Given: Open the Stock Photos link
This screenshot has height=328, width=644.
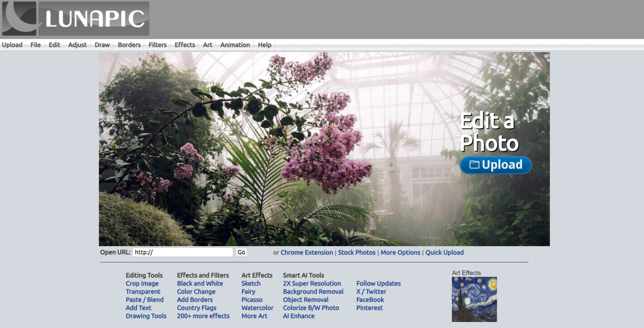Looking at the screenshot, I should (357, 252).
